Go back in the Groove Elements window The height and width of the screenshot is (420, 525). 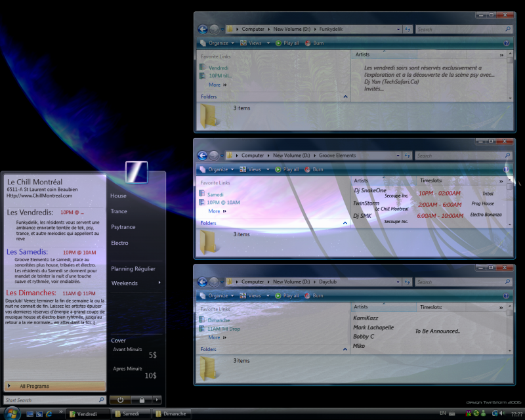pyautogui.click(x=202, y=156)
